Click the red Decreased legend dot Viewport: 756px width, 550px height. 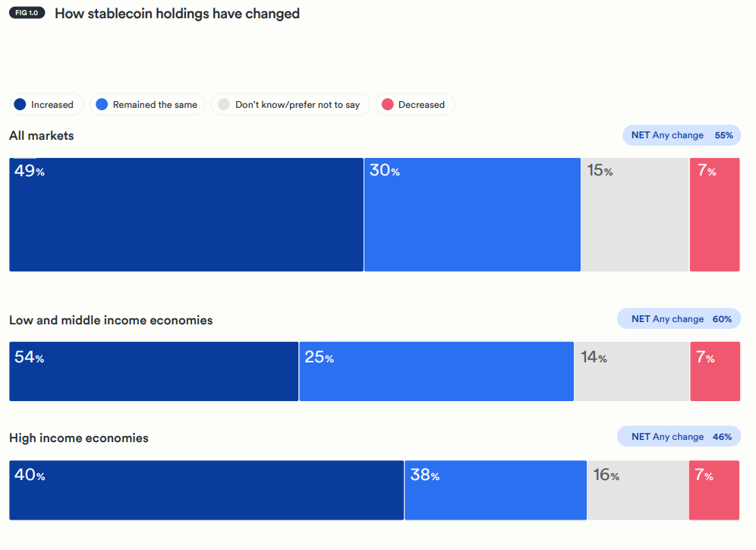(x=388, y=105)
